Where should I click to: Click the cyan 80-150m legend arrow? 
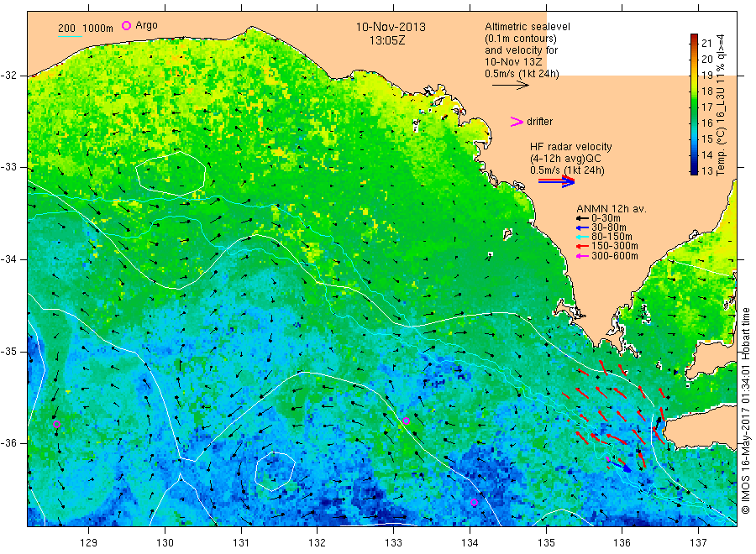[582, 237]
